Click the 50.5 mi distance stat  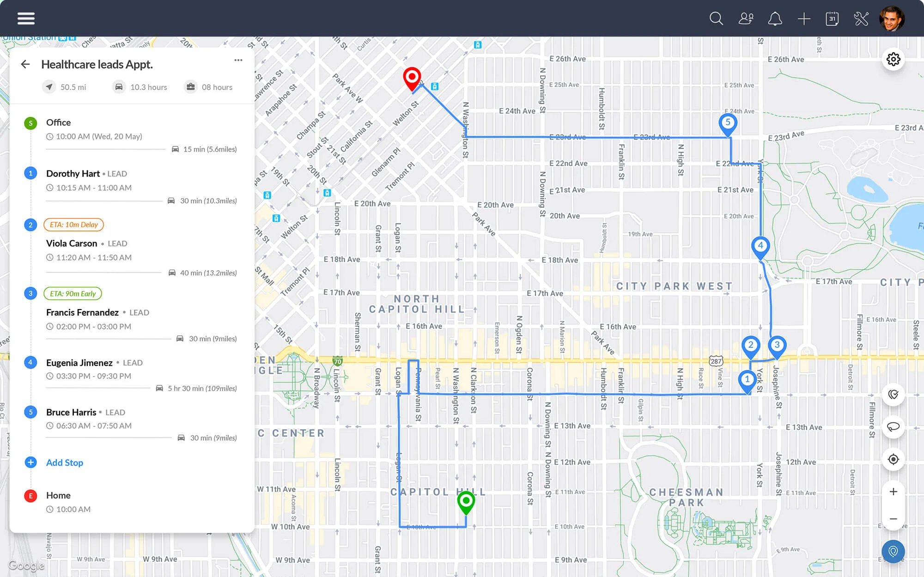coord(65,87)
